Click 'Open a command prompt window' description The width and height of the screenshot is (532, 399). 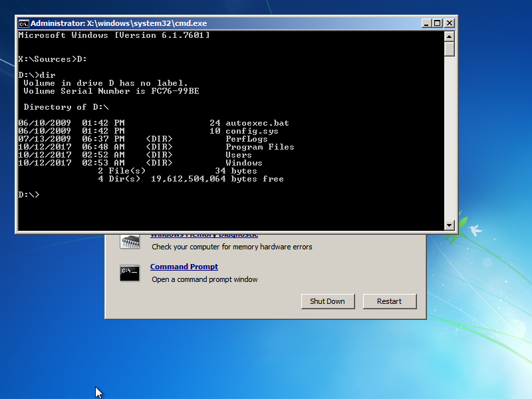pos(205,279)
